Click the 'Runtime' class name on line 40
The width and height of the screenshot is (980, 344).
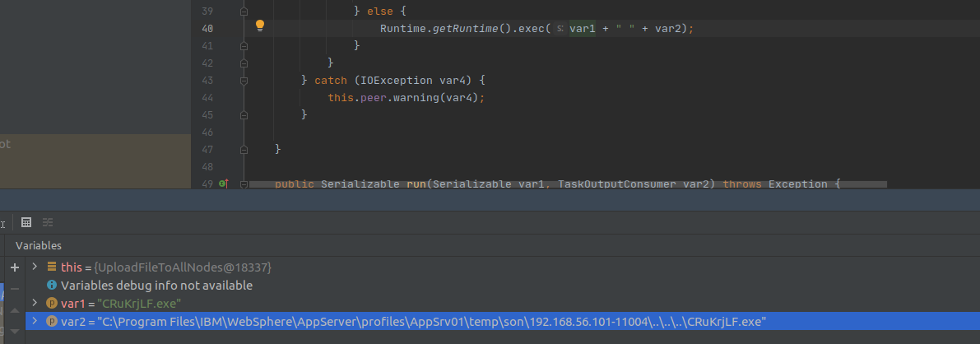pyautogui.click(x=403, y=29)
